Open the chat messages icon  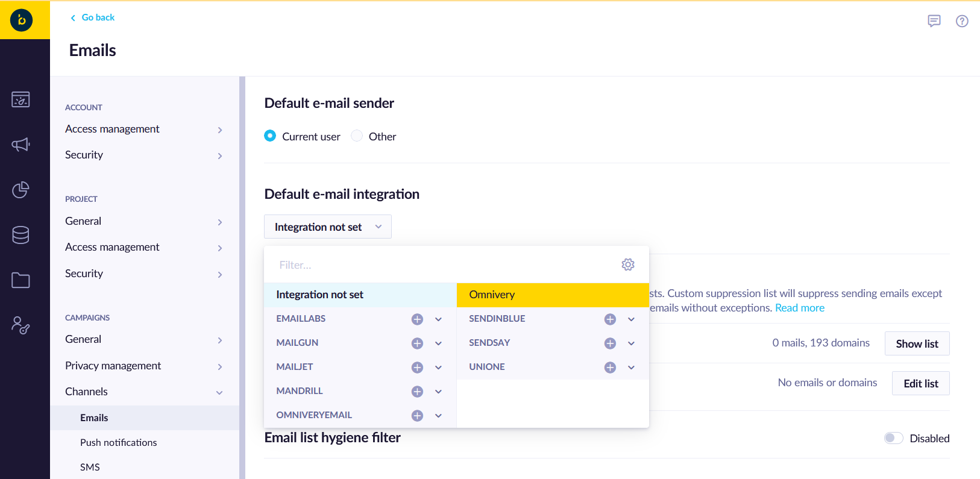(934, 21)
